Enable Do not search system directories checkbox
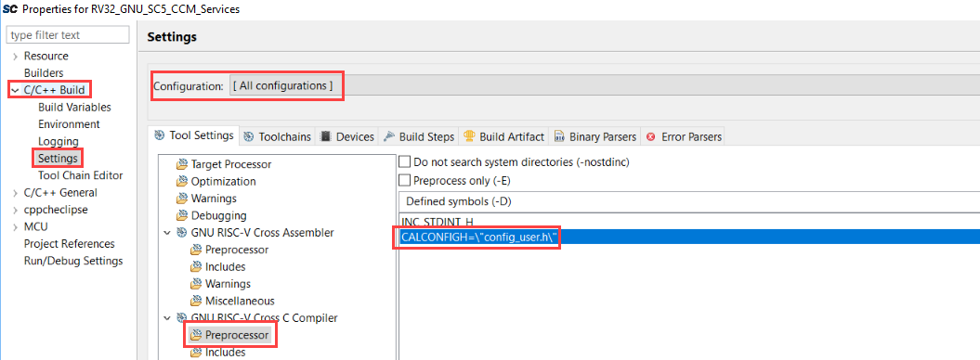 (405, 162)
